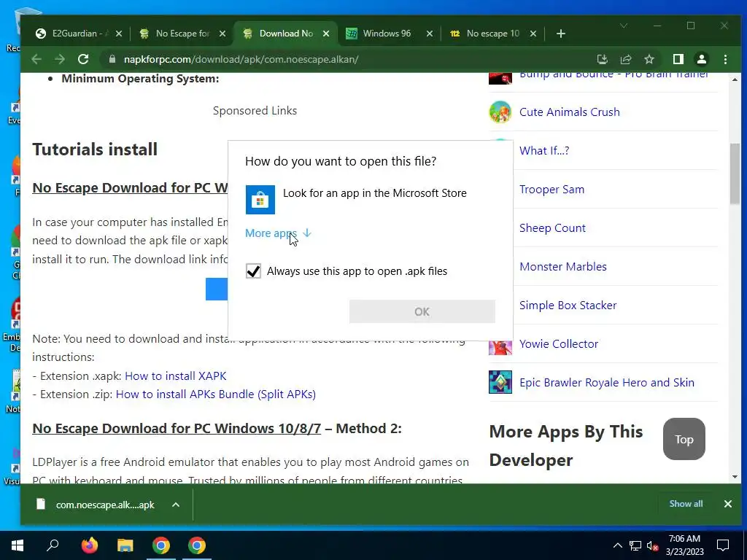
Task: Click the second Chrome taskbar icon
Action: tap(197, 545)
